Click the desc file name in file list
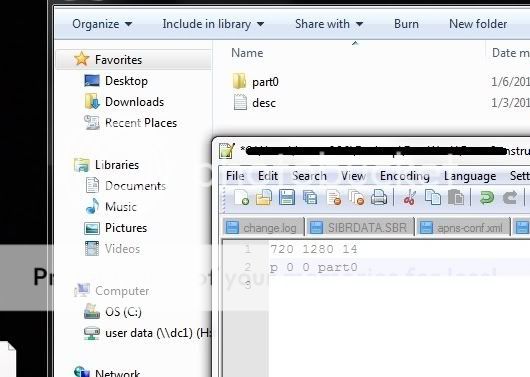Screen dimensions: 530x377 tap(264, 103)
